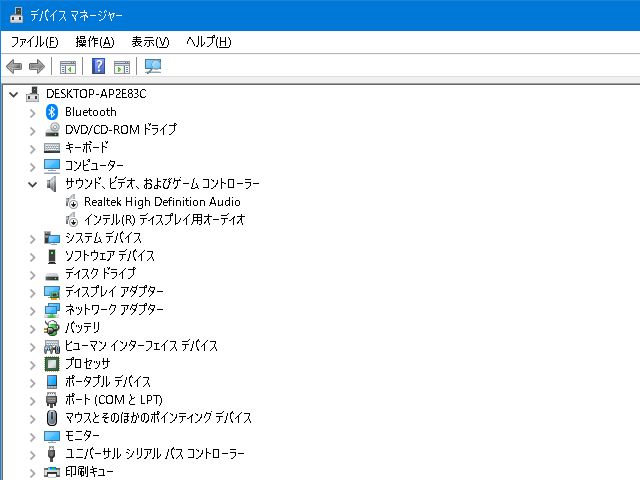Screen dimensions: 640x480
Task: Select the Bluetooth device category icon
Action: click(53, 112)
